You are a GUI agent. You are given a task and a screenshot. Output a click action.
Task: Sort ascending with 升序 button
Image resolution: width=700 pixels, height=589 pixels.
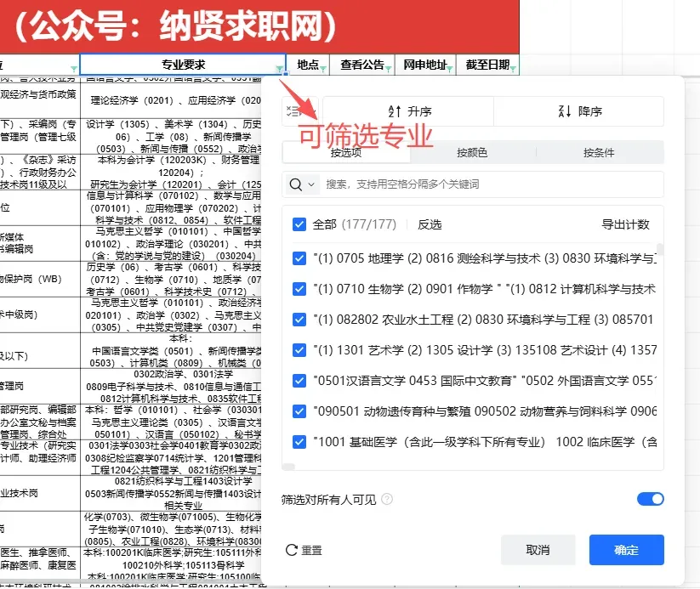point(408,111)
